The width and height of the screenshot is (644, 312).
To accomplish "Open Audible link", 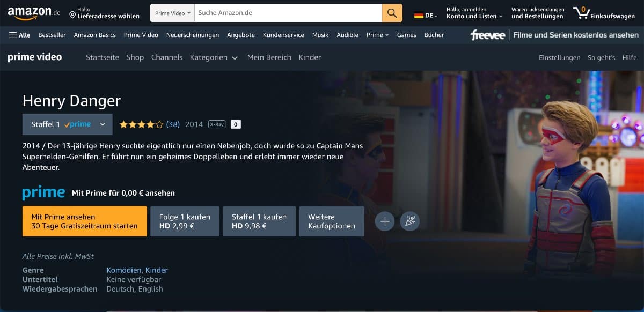I will [347, 35].
